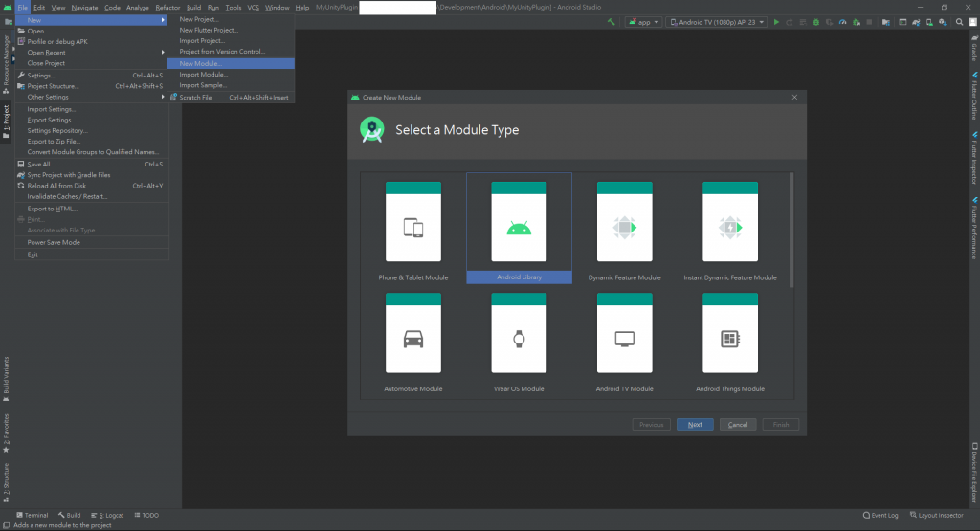Click Attach Debugger to Android Process icon
Image resolution: width=980 pixels, height=531 pixels.
click(x=857, y=22)
